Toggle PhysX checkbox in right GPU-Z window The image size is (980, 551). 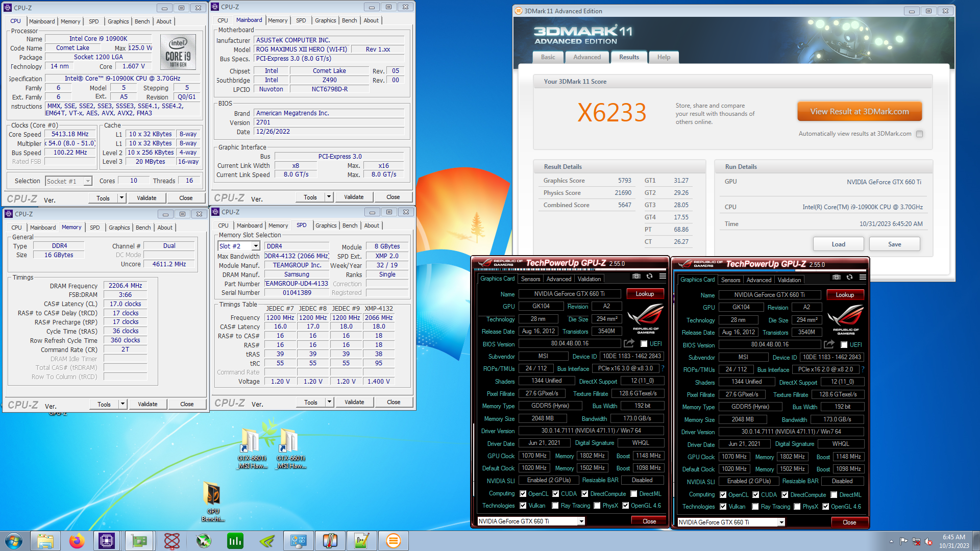tap(797, 507)
